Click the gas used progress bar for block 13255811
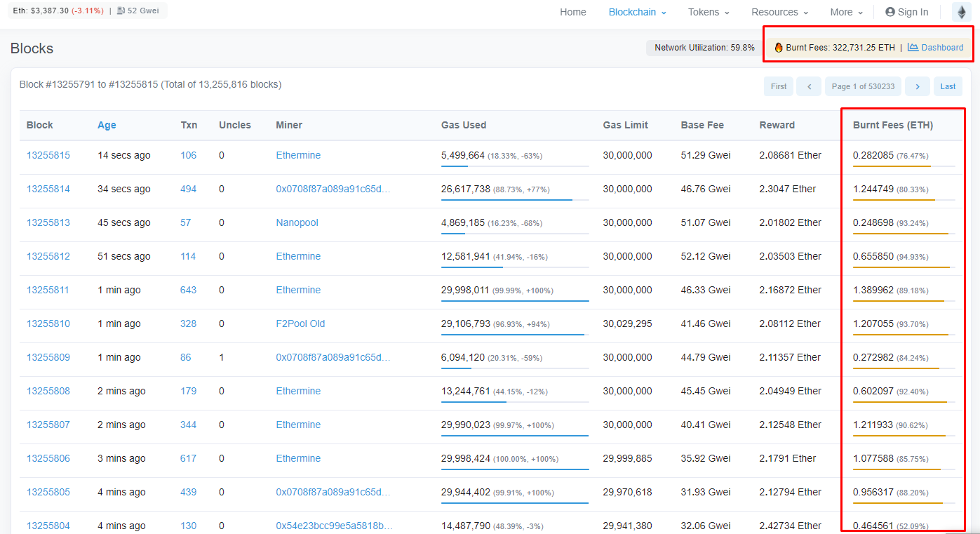This screenshot has height=534, width=980. pos(515,301)
